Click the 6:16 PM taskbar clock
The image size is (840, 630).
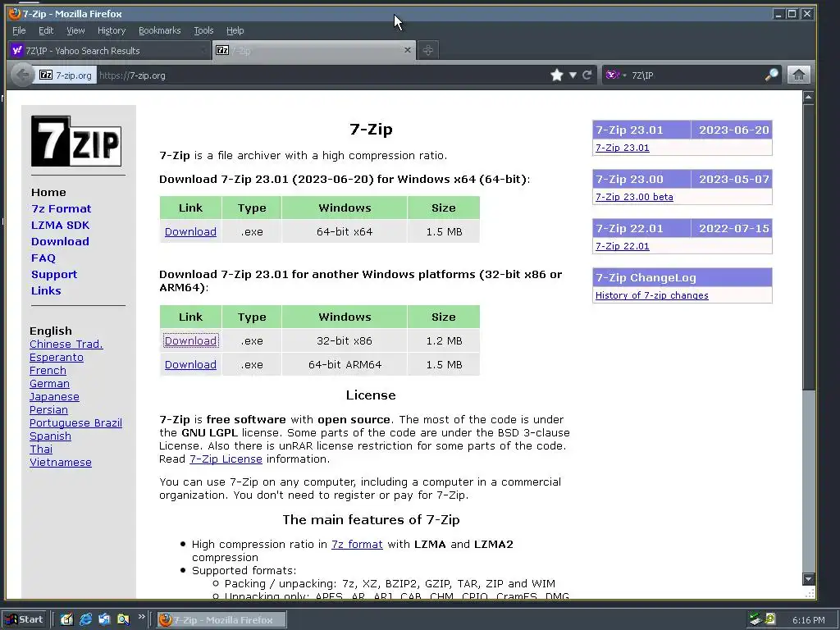point(808,620)
